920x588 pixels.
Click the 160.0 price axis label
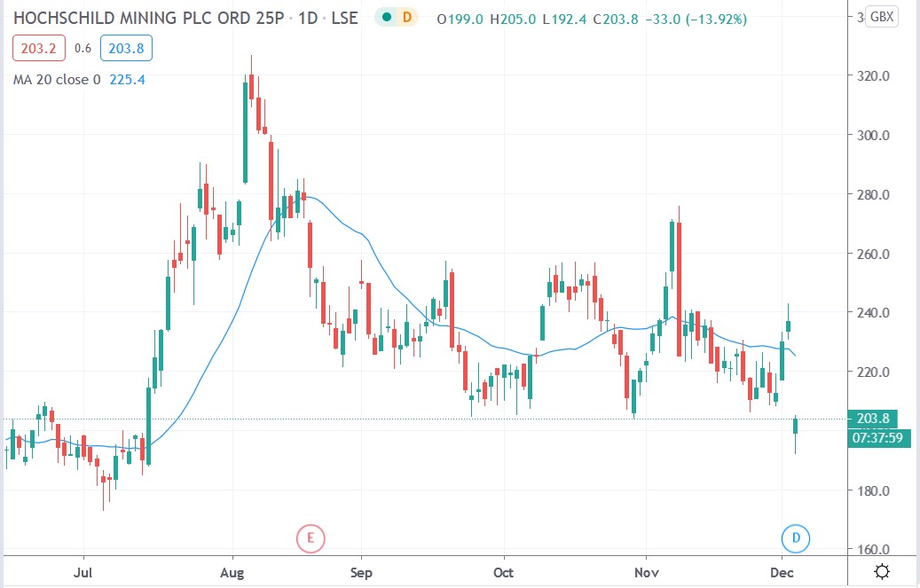pos(873,550)
